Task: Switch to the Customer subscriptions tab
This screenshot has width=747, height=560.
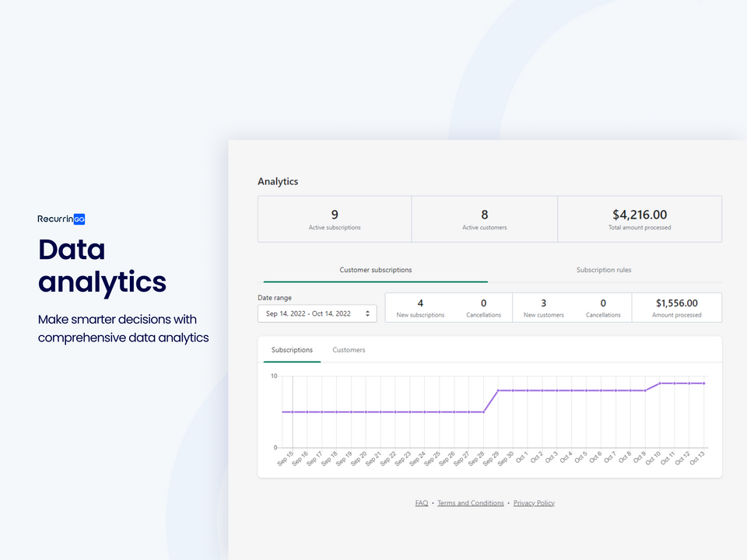Action: pyautogui.click(x=375, y=270)
